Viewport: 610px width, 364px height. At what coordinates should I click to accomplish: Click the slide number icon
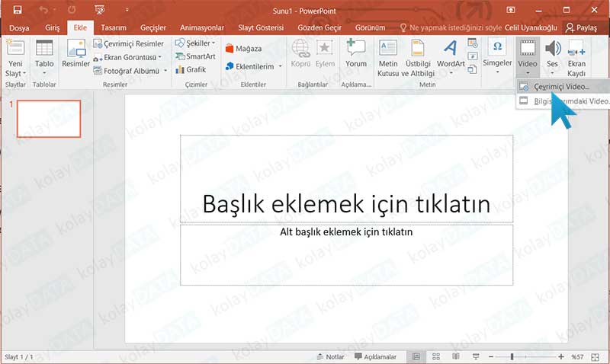(x=472, y=56)
